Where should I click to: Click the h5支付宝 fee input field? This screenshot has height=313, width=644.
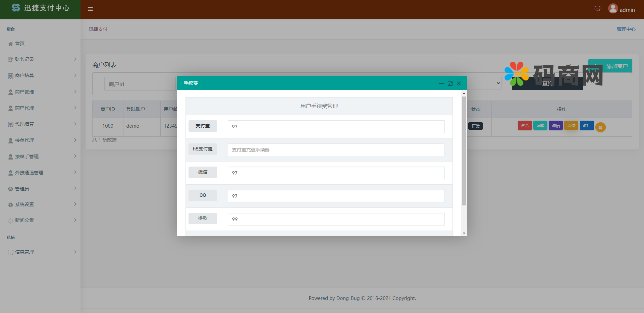[x=336, y=150]
